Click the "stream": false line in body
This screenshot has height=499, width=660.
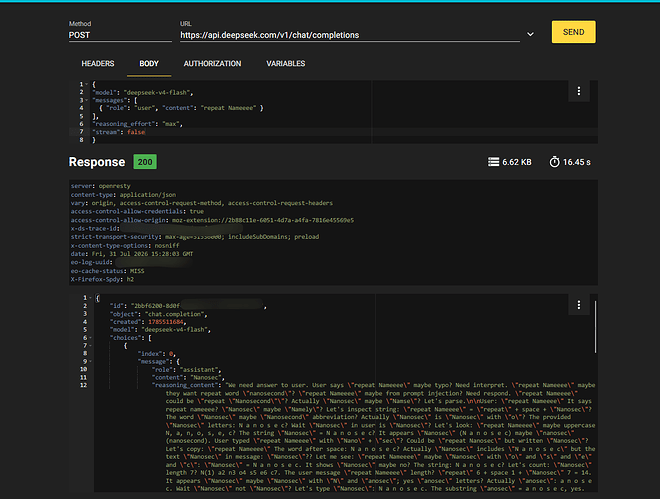point(119,132)
